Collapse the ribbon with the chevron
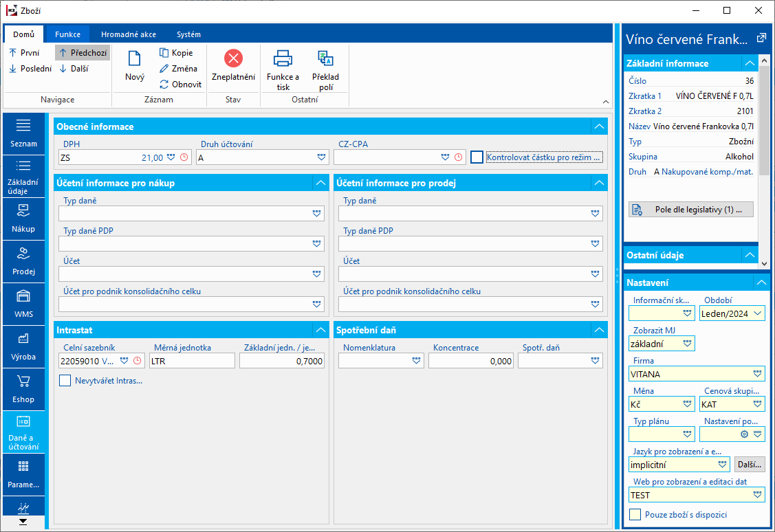The height and width of the screenshot is (532, 775). [x=605, y=102]
